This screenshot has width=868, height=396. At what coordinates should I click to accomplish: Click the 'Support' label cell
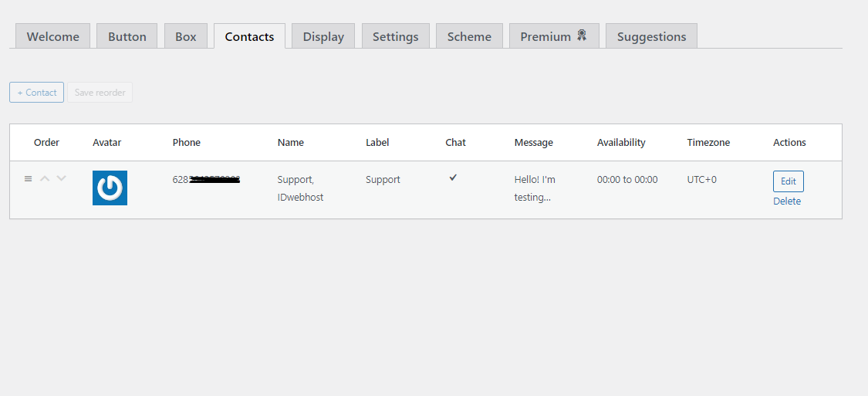click(x=383, y=179)
